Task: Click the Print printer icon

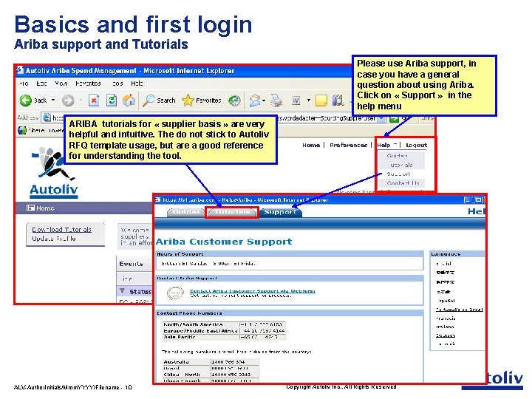Action: [x=276, y=100]
